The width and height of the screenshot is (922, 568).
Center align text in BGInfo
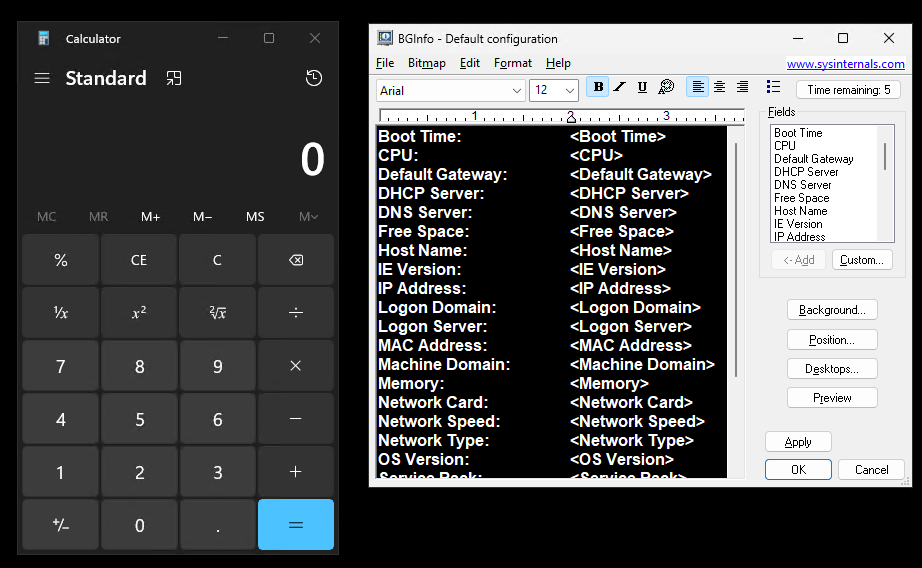pos(719,87)
